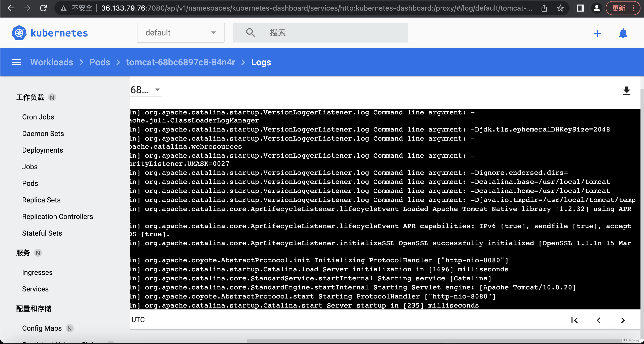The height and width of the screenshot is (344, 644).
Task: Go to next log page arrow
Action: click(623, 320)
